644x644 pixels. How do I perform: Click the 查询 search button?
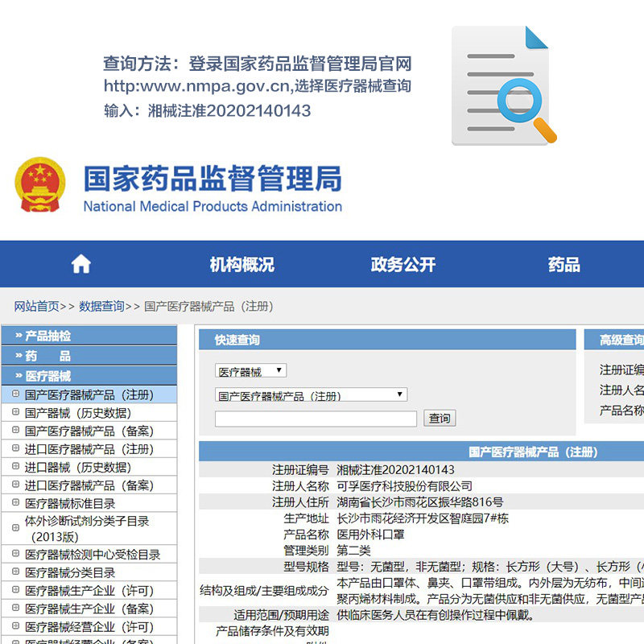click(440, 418)
